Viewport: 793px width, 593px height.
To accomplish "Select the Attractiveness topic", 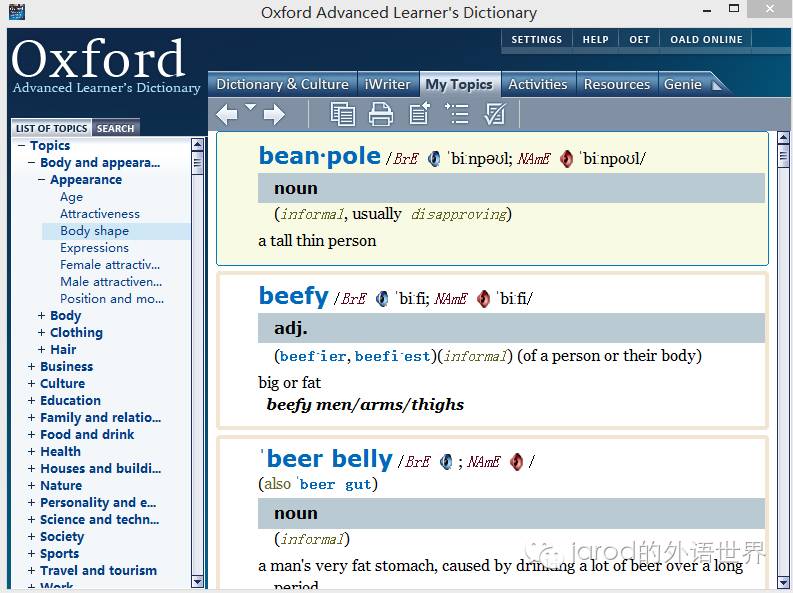I will coord(100,214).
